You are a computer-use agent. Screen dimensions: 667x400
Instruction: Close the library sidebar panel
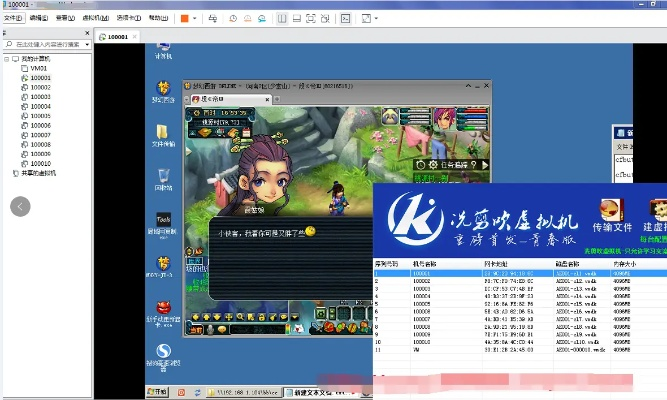click(87, 33)
